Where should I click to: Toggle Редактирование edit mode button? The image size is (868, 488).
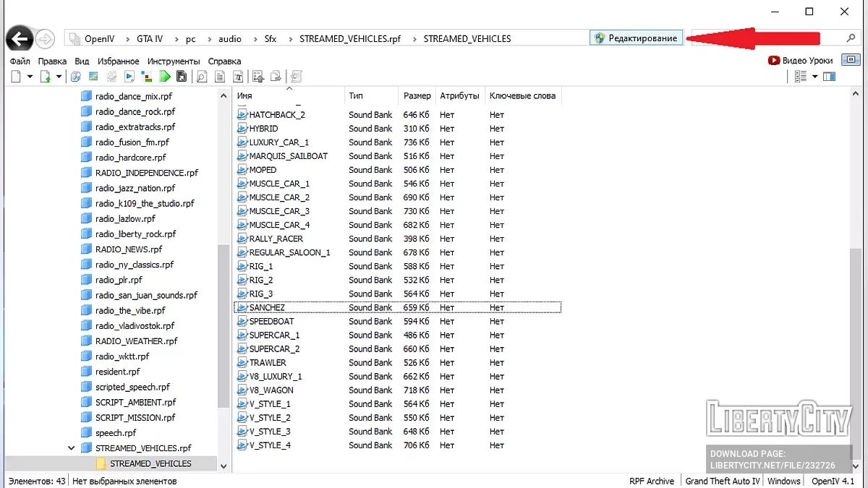tap(637, 38)
